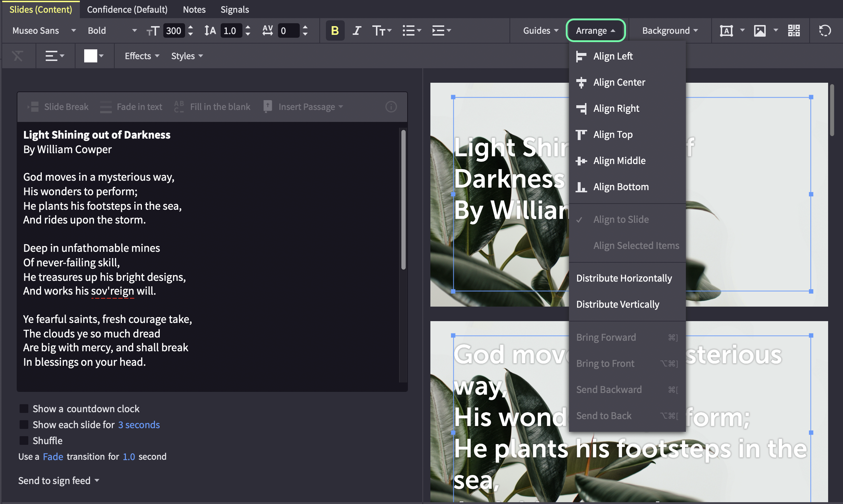
Task: Choose Align Bottom in the menu
Action: click(x=627, y=187)
